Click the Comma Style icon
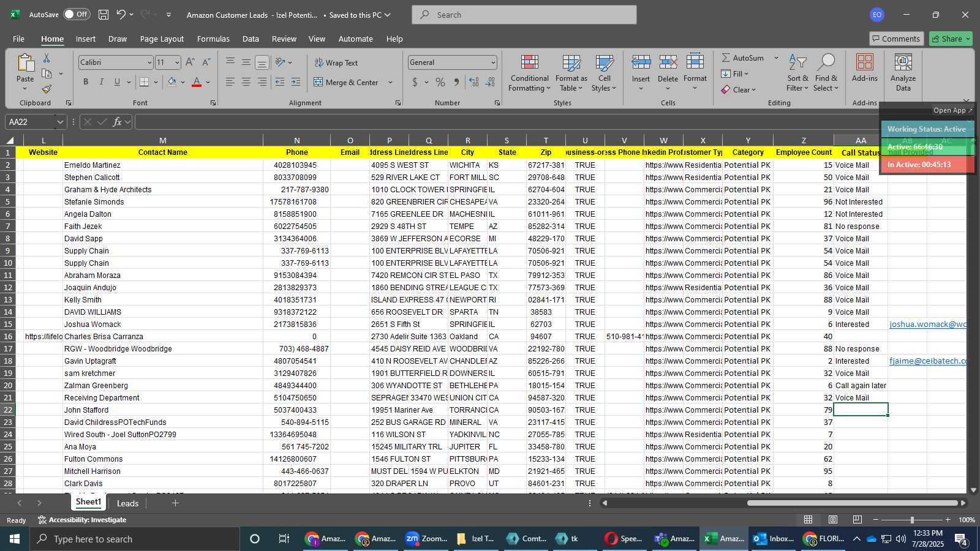The width and height of the screenshot is (980, 551). click(456, 82)
